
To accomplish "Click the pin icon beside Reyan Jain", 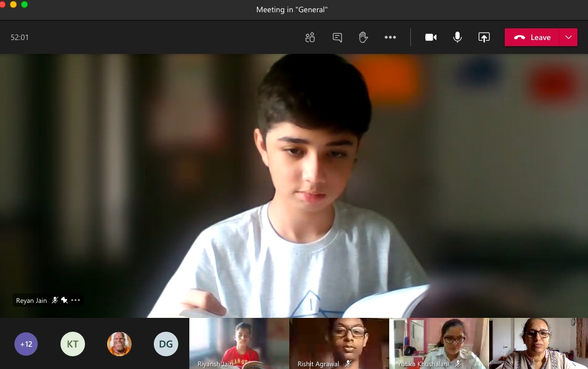I will pyautogui.click(x=64, y=300).
